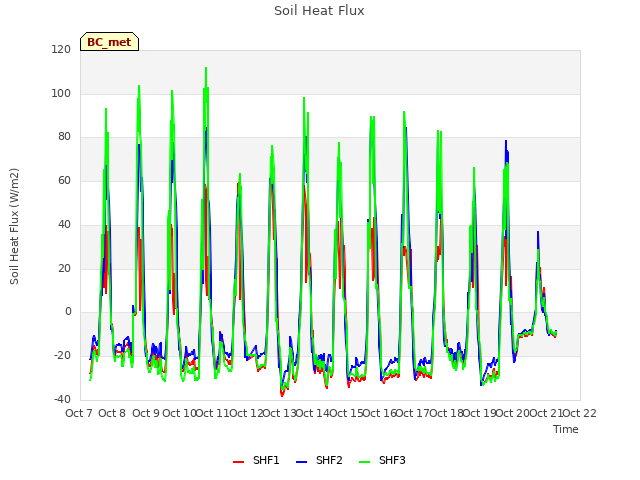Click the 40 y-axis tick label
The height and width of the screenshot is (480, 640).
click(x=64, y=224)
